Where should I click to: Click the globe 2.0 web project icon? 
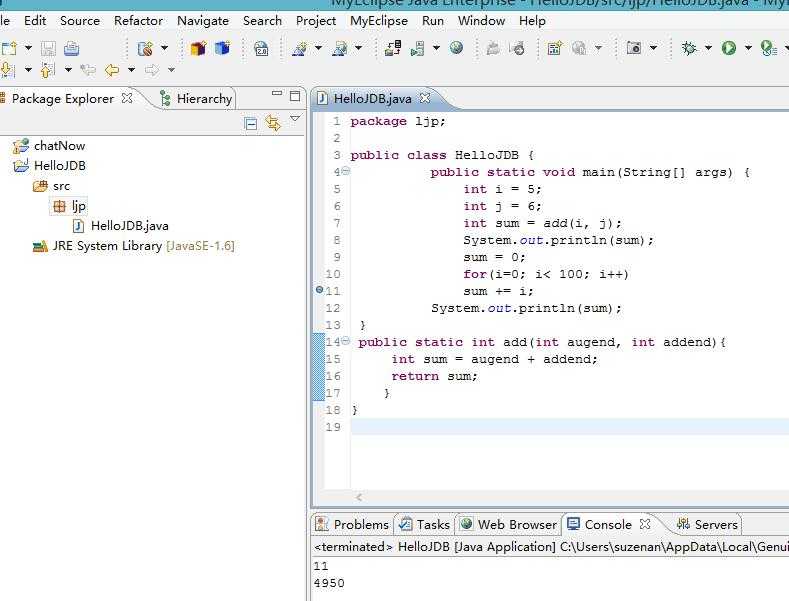point(261,48)
